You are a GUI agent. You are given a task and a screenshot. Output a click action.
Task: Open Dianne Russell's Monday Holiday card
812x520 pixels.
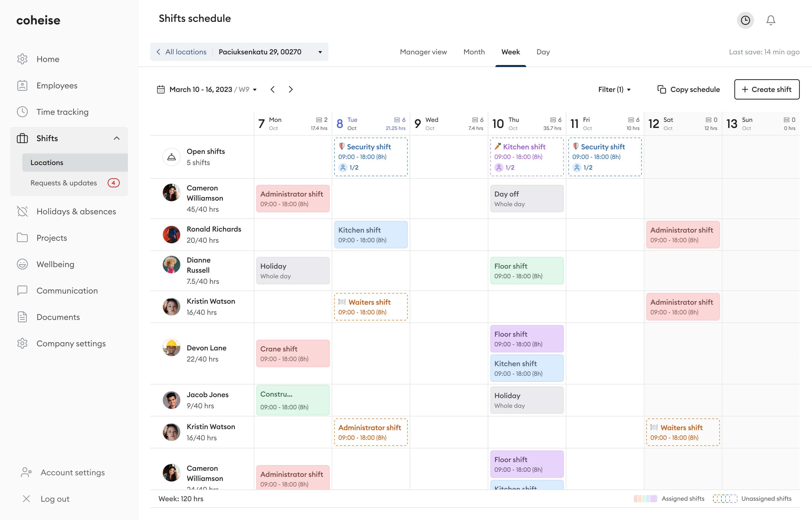click(x=293, y=270)
